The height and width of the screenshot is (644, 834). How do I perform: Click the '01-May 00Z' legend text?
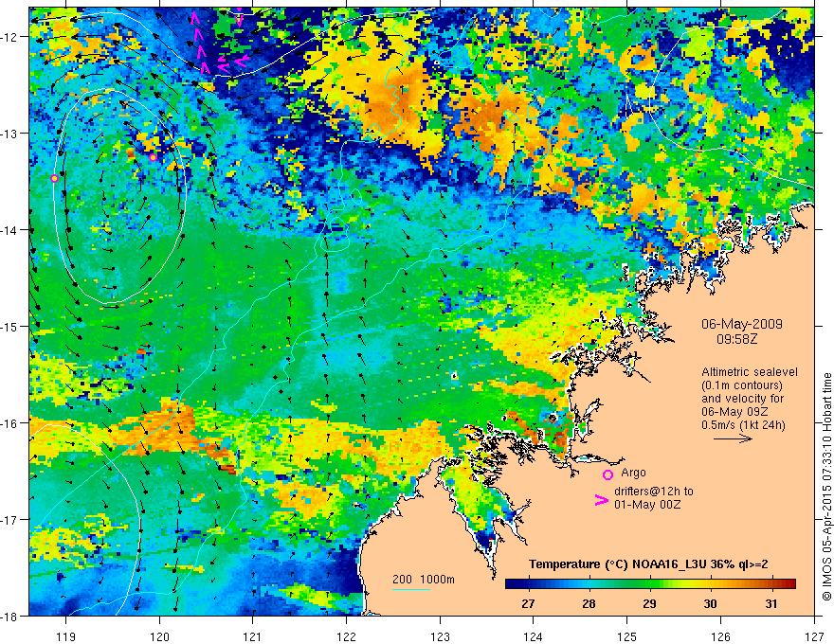(647, 504)
